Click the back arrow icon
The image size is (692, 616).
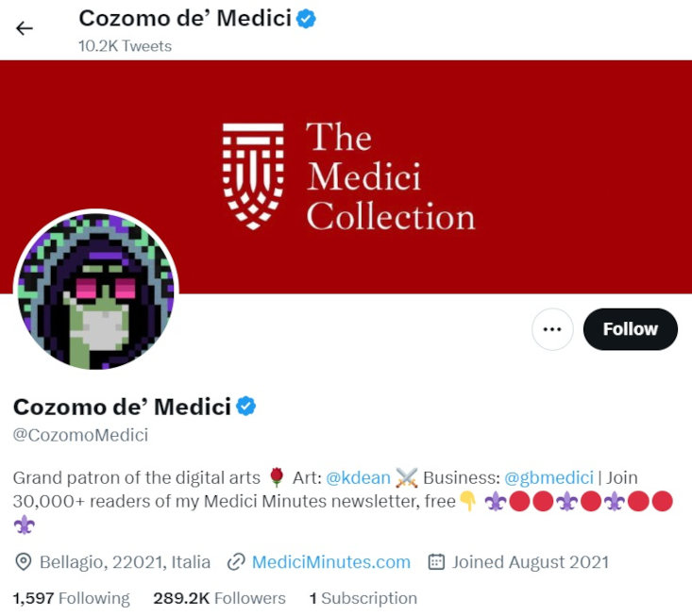25,27
